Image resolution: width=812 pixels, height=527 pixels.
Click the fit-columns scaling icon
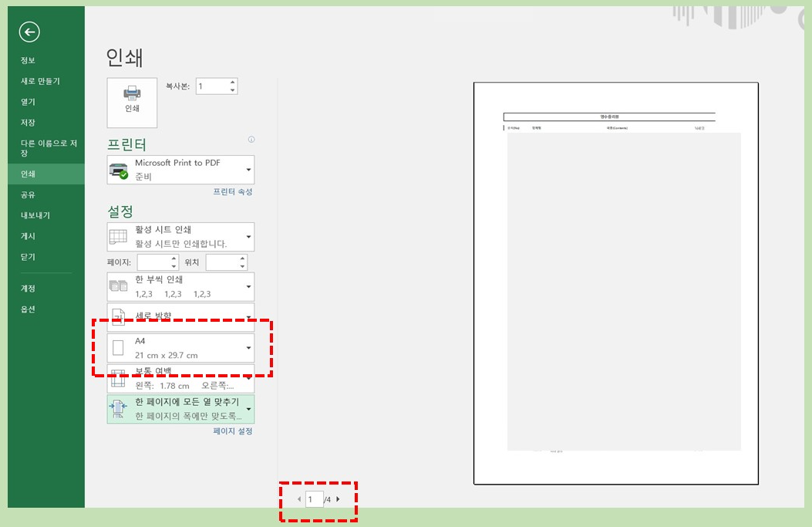click(118, 409)
